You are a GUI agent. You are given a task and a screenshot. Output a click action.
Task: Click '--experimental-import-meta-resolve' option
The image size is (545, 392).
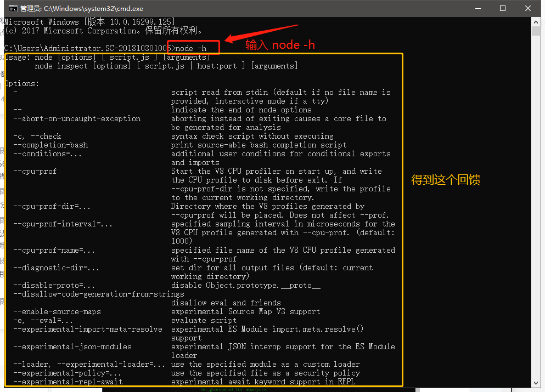click(x=88, y=329)
